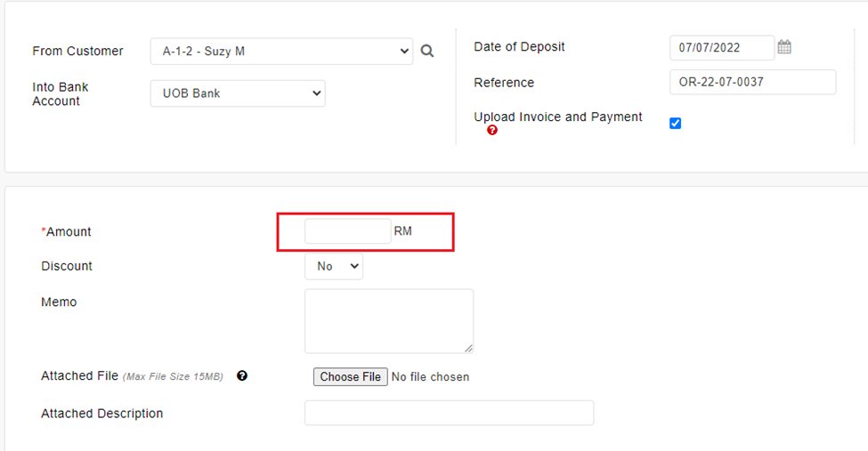Click inside the Memo text area
868x451 pixels.
[x=389, y=320]
